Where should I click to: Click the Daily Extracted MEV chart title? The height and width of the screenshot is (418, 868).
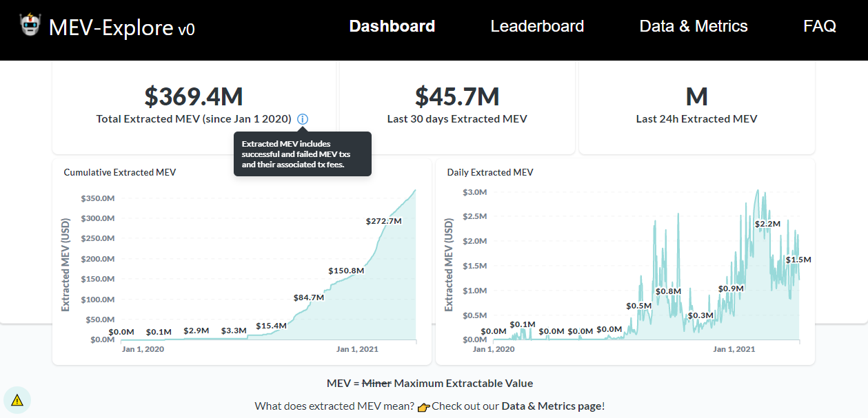click(x=490, y=172)
